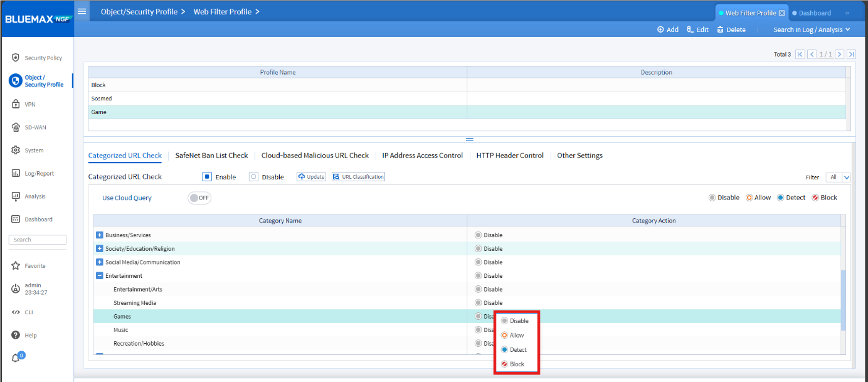The height and width of the screenshot is (382, 868).
Task: Open Log/Report sidebar icon
Action: 16,173
